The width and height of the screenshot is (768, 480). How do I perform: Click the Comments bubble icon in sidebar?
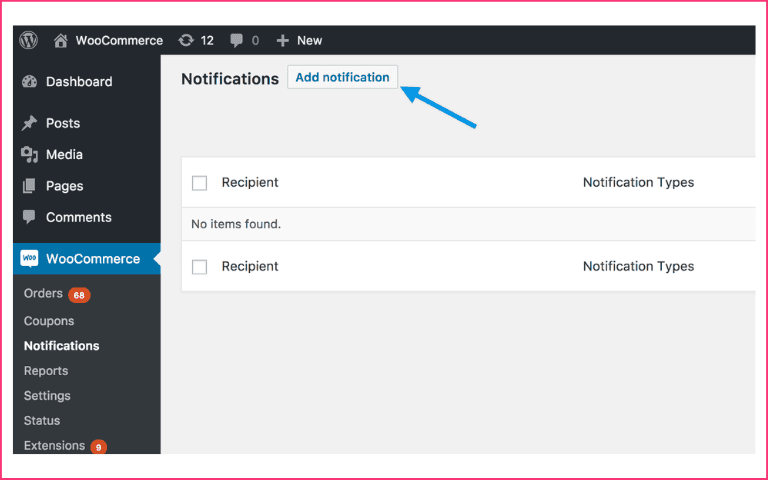point(29,217)
